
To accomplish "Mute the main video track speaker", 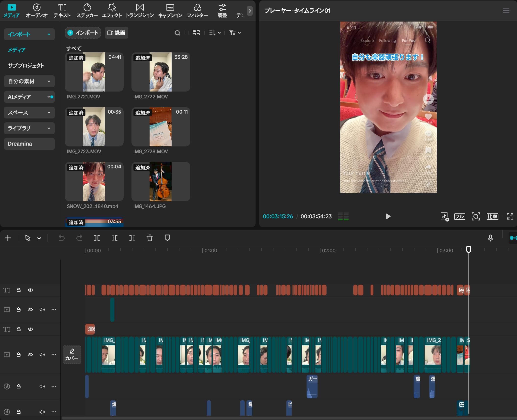I will (x=42, y=355).
